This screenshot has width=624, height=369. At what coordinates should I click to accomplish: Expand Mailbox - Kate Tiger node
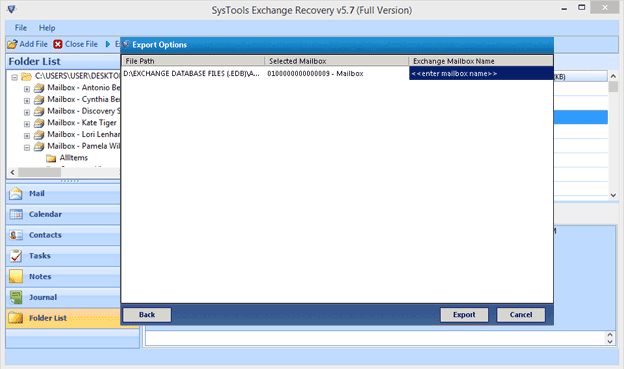[27, 124]
